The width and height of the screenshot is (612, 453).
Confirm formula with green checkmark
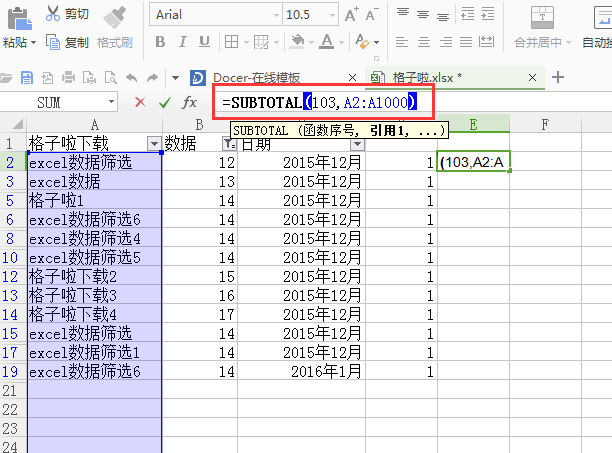[165, 103]
